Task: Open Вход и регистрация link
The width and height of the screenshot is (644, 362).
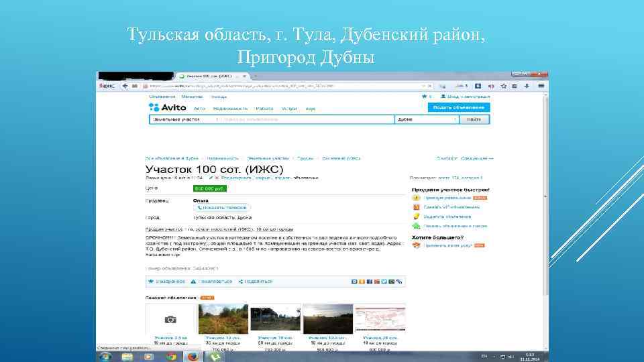Action: pos(466,97)
